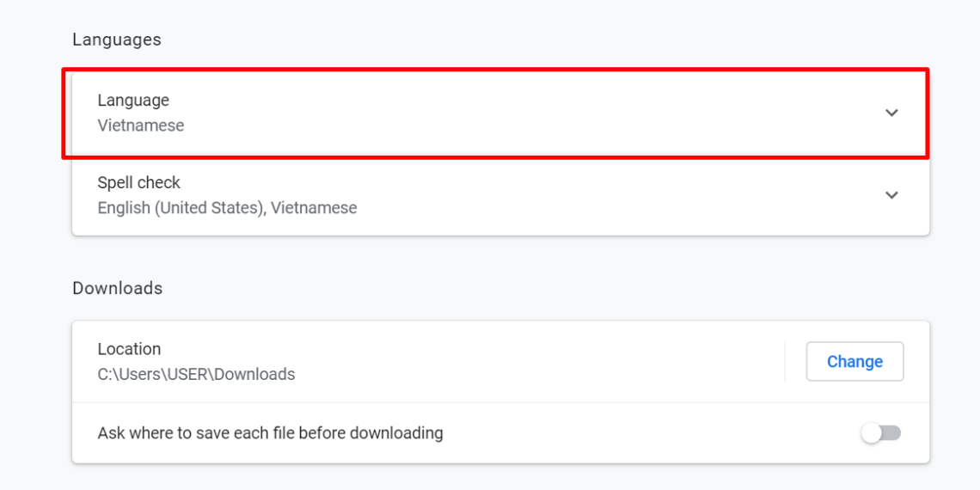
Task: Click gray background between Languages and Downloads cards
Action: [x=516, y=258]
